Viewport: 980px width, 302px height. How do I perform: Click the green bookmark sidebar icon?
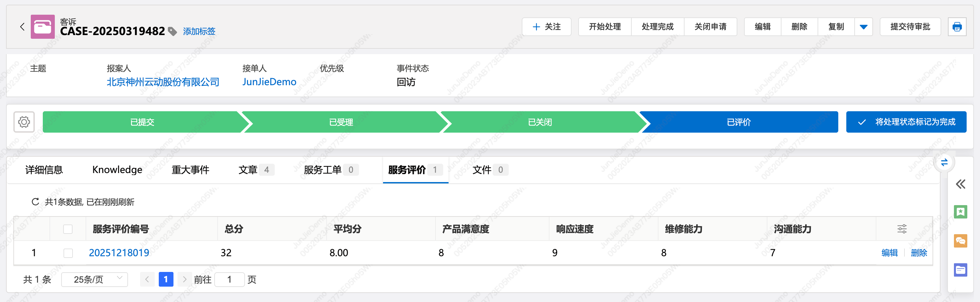960,212
